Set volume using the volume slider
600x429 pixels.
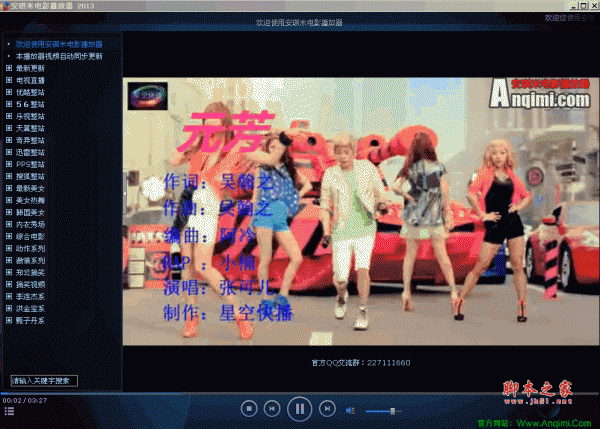click(384, 411)
